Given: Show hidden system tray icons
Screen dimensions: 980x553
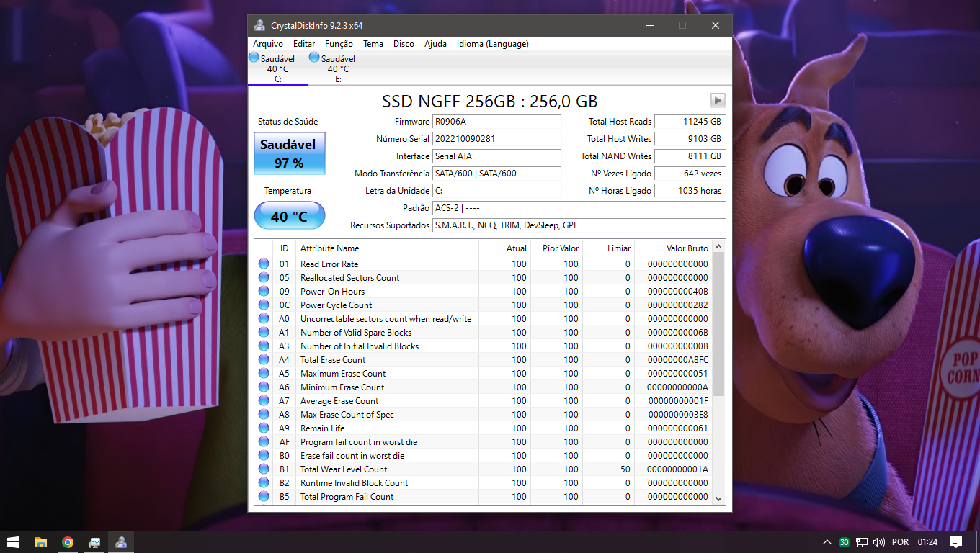Looking at the screenshot, I should pos(827,542).
